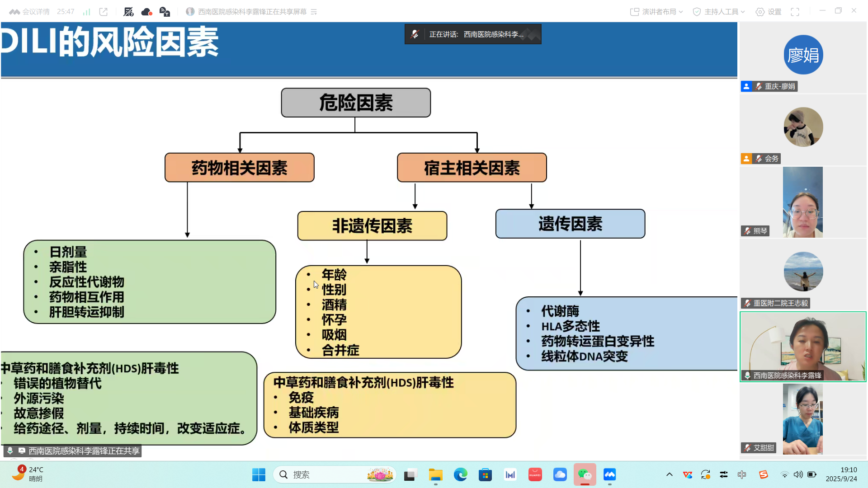Screen dimensions: 868x488
Task: Mute 熊琴's microphone icon
Action: point(747,231)
